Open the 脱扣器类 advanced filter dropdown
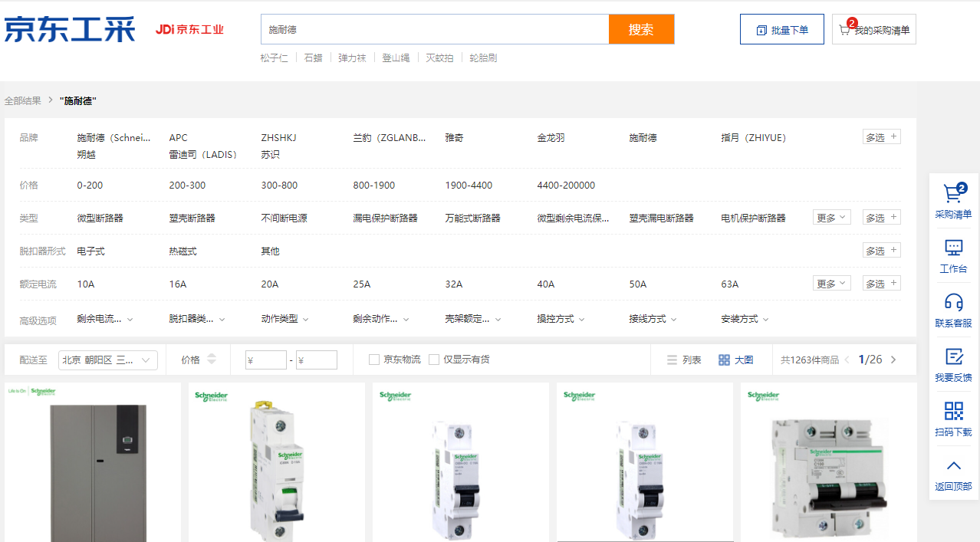 click(197, 319)
